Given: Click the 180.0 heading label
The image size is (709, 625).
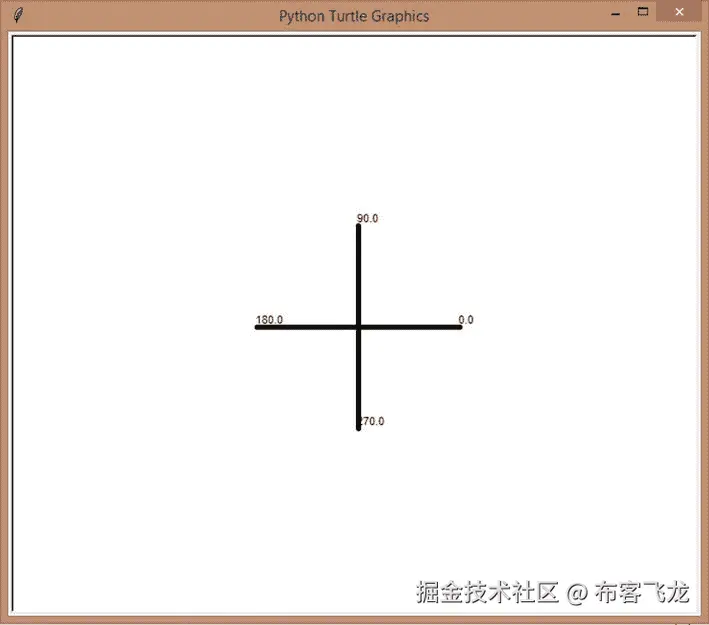Looking at the screenshot, I should (x=269, y=320).
